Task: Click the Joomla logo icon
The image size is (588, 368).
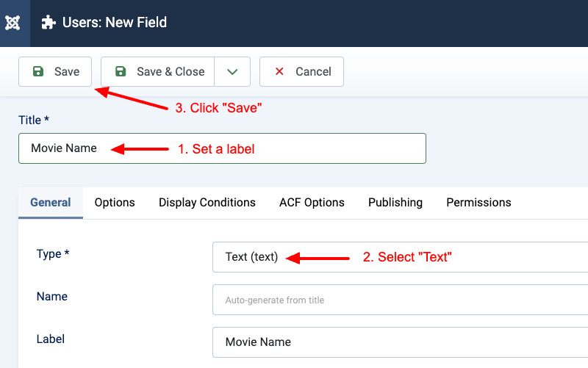Action: point(12,23)
